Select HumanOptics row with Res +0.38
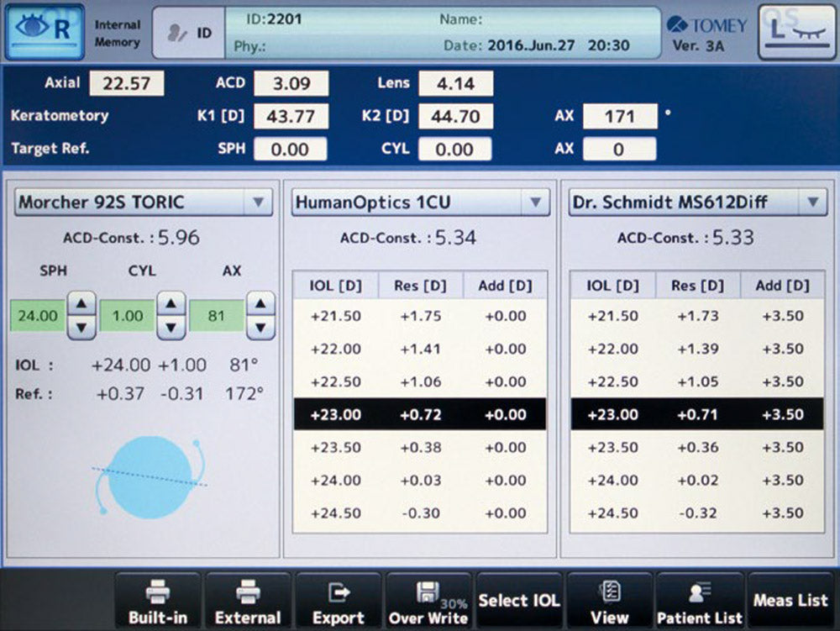The width and height of the screenshot is (840, 631). [420, 447]
